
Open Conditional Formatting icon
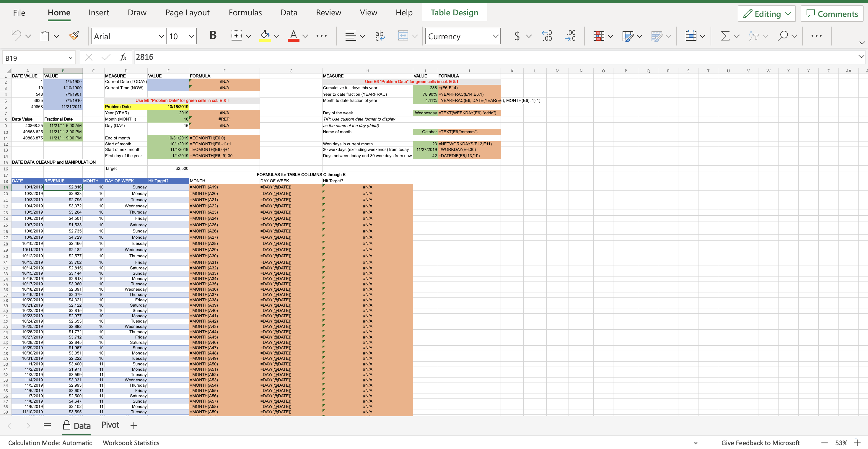[599, 36]
